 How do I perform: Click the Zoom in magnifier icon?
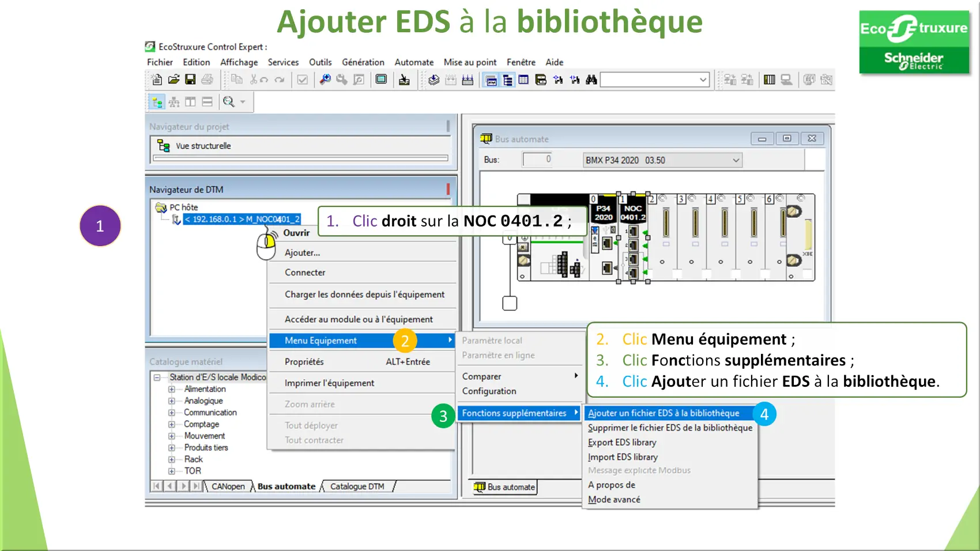pos(325,80)
